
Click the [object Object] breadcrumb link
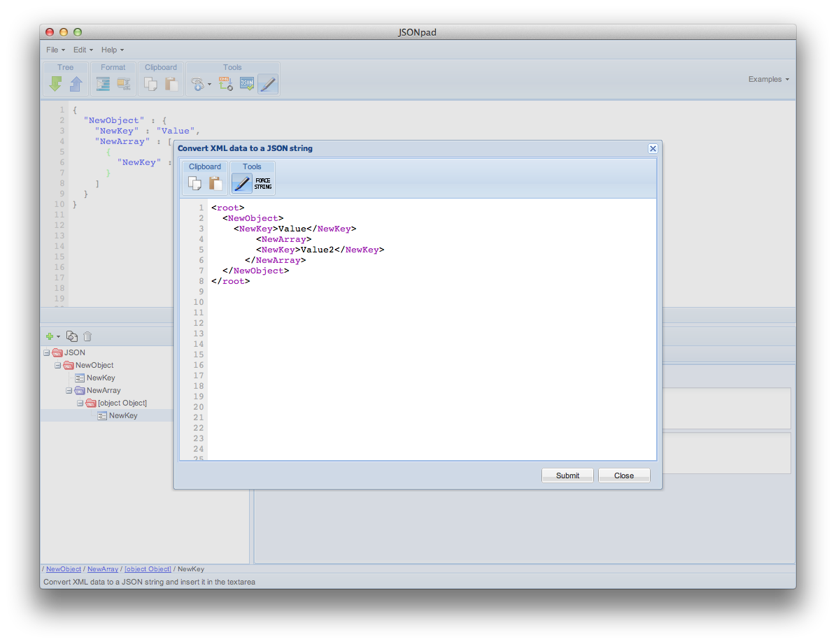(x=148, y=568)
